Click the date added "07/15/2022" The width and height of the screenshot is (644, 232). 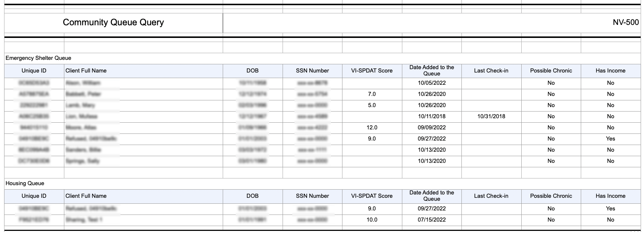tap(432, 220)
